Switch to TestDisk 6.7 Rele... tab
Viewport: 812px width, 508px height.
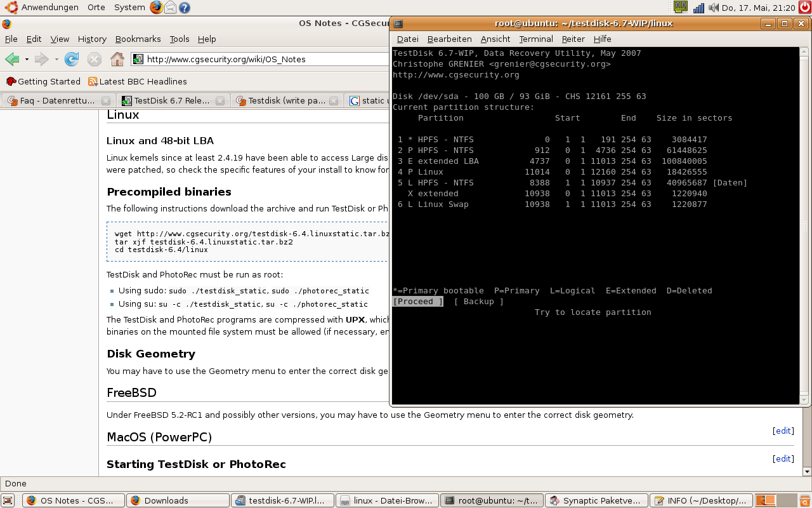click(x=172, y=100)
